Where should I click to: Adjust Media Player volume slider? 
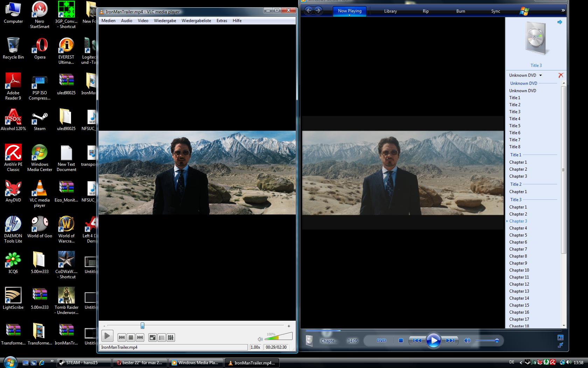[486, 341]
